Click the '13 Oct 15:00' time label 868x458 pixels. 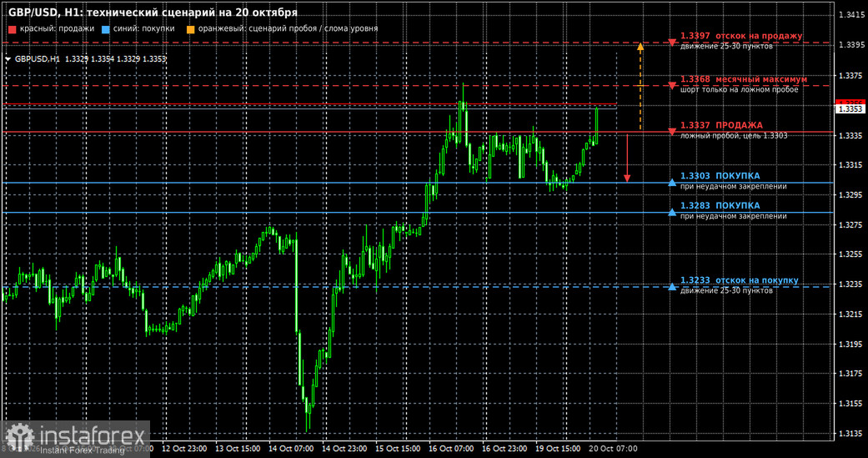pyautogui.click(x=238, y=447)
